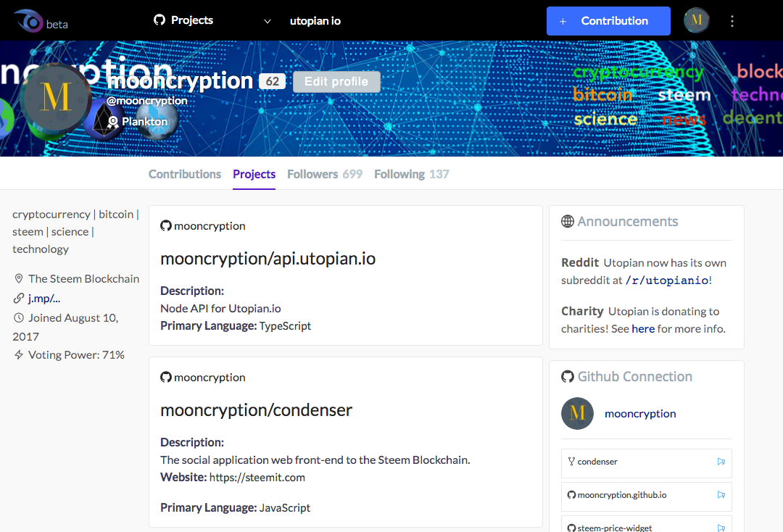Open the /r/utopianio subreddit link
The image size is (783, 532).
tap(667, 280)
